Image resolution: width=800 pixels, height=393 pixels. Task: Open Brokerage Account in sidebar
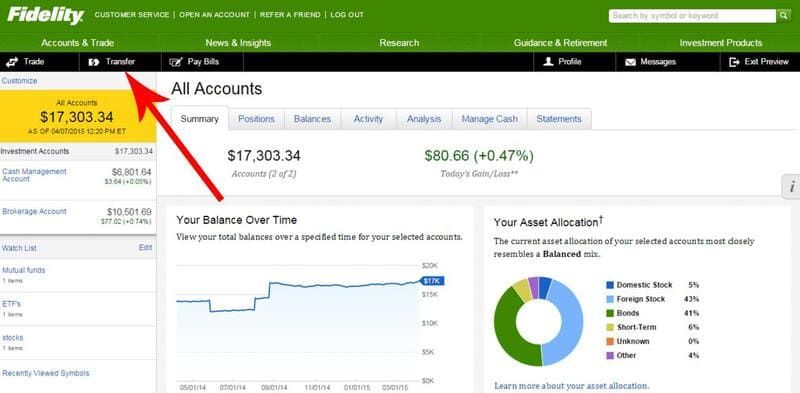click(34, 211)
